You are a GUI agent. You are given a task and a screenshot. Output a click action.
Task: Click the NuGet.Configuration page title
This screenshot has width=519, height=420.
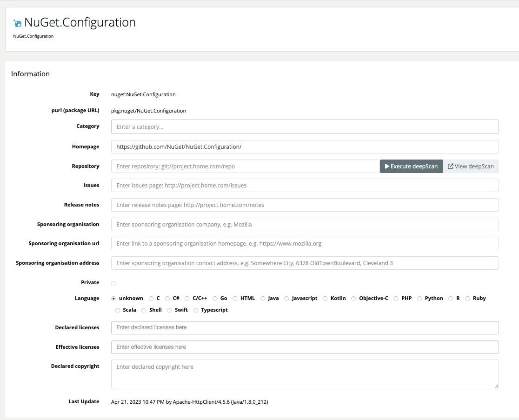pyautogui.click(x=80, y=22)
